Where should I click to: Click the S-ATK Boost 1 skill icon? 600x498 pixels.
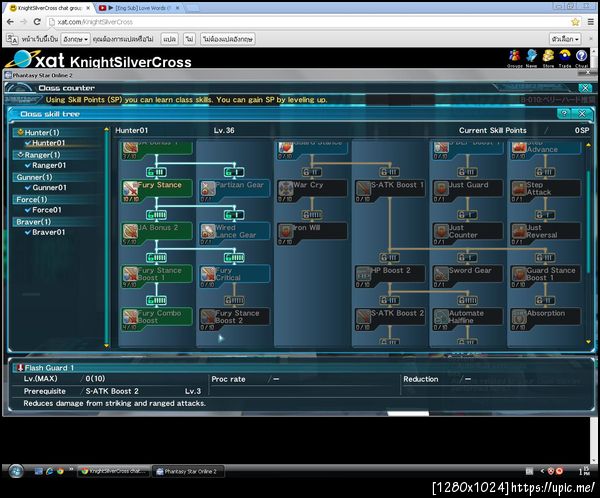pyautogui.click(x=363, y=188)
